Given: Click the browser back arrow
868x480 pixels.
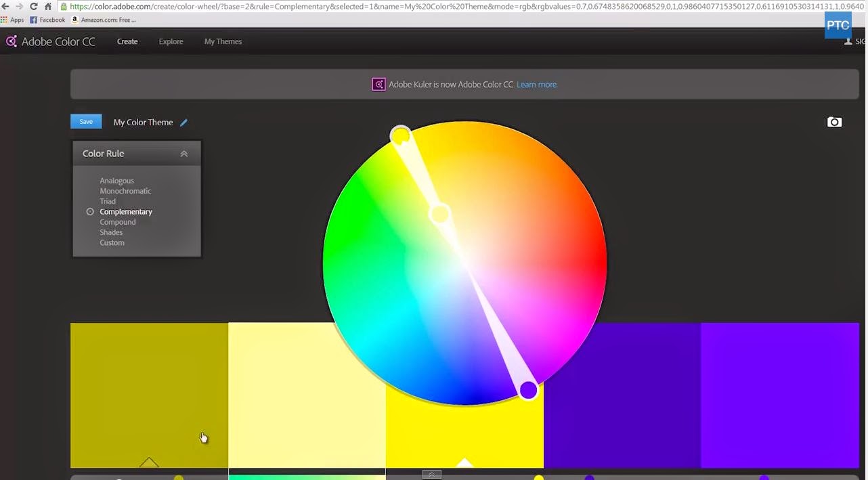Looking at the screenshot, I should click(5, 6).
